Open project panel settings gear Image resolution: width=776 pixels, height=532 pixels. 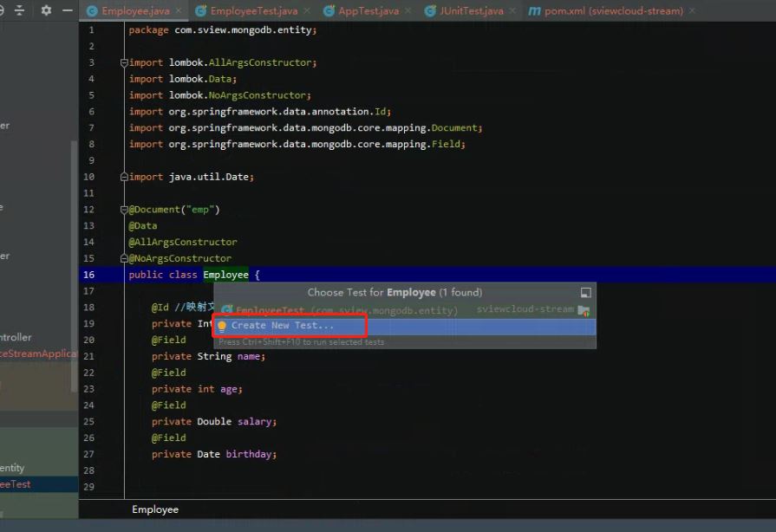click(x=46, y=10)
